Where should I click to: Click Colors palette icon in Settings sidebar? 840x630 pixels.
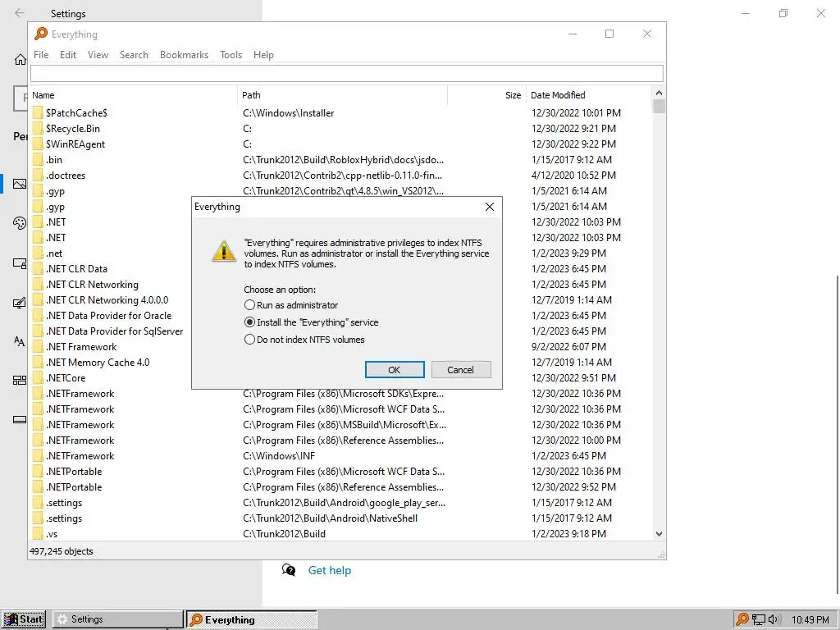click(20, 223)
